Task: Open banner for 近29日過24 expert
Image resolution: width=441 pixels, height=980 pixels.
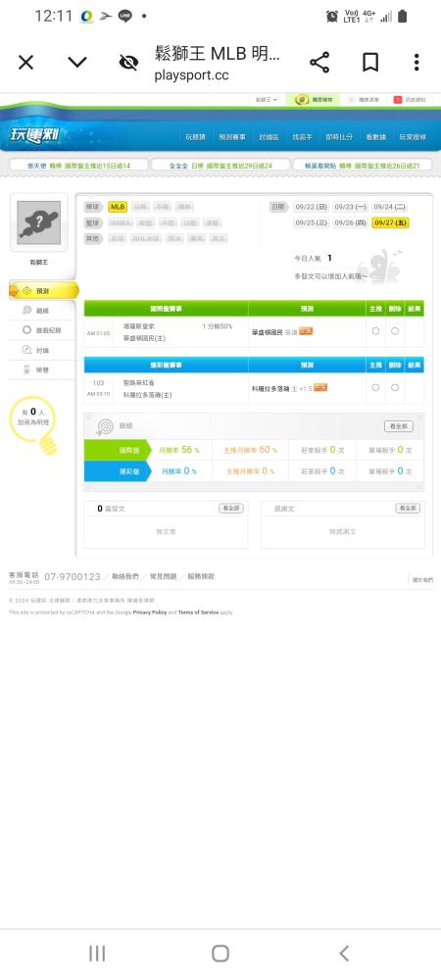Action: 220,166
